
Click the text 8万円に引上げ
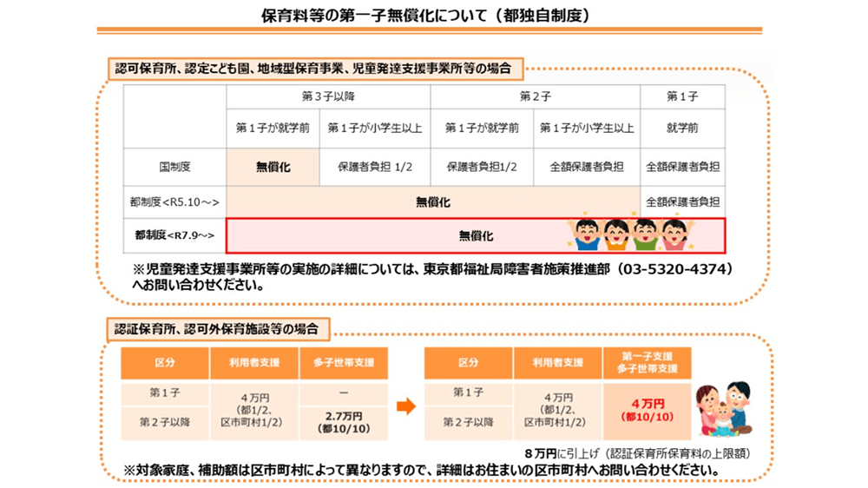562,453
